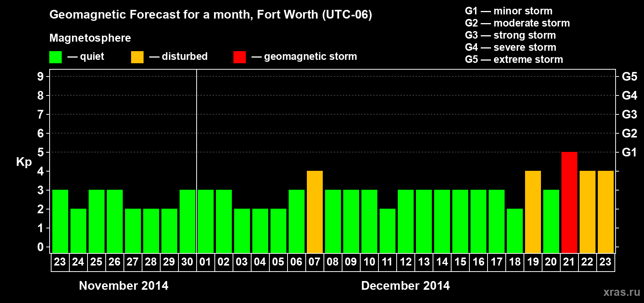This screenshot has width=644, height=303.
Task: Click the green bar for November 23
Action: (x=60, y=221)
